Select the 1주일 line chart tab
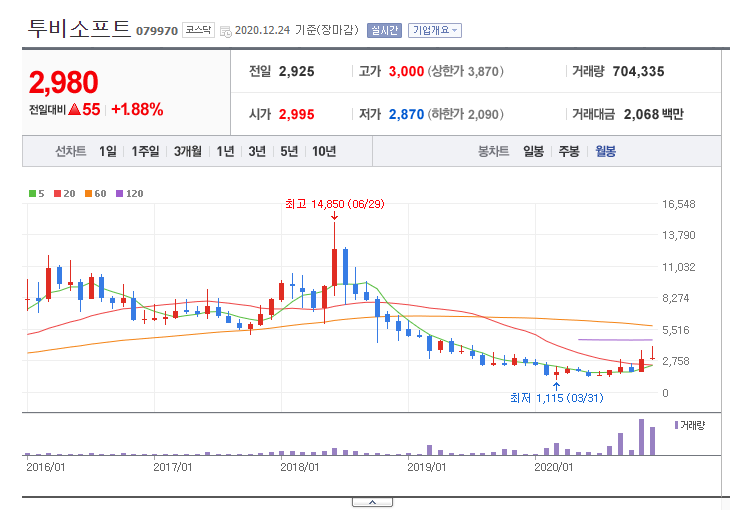 (145, 151)
